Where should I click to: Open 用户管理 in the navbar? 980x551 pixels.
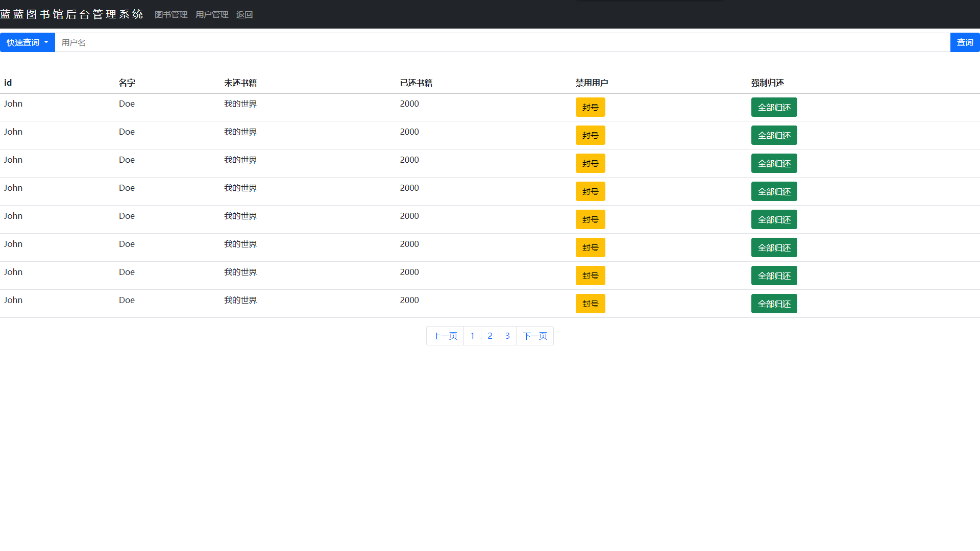212,15
